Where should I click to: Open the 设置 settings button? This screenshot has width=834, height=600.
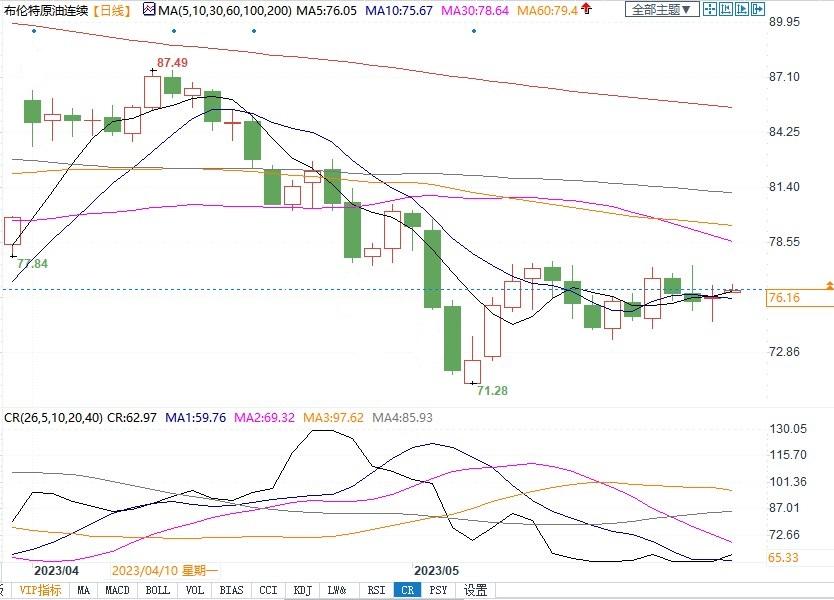coord(476,590)
